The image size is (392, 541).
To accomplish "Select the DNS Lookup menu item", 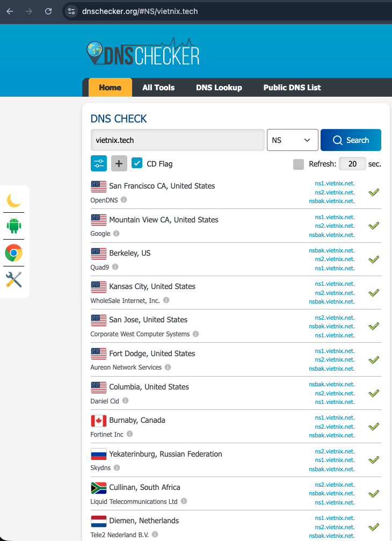I will [x=219, y=88].
